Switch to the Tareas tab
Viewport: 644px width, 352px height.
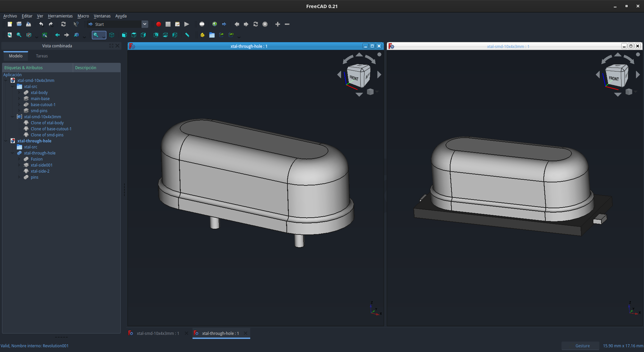pyautogui.click(x=42, y=56)
